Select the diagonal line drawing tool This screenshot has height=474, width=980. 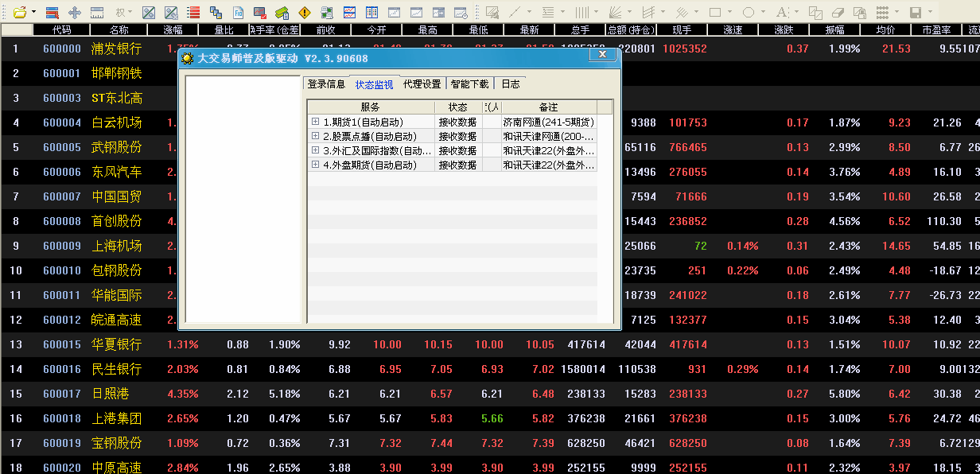click(515, 13)
